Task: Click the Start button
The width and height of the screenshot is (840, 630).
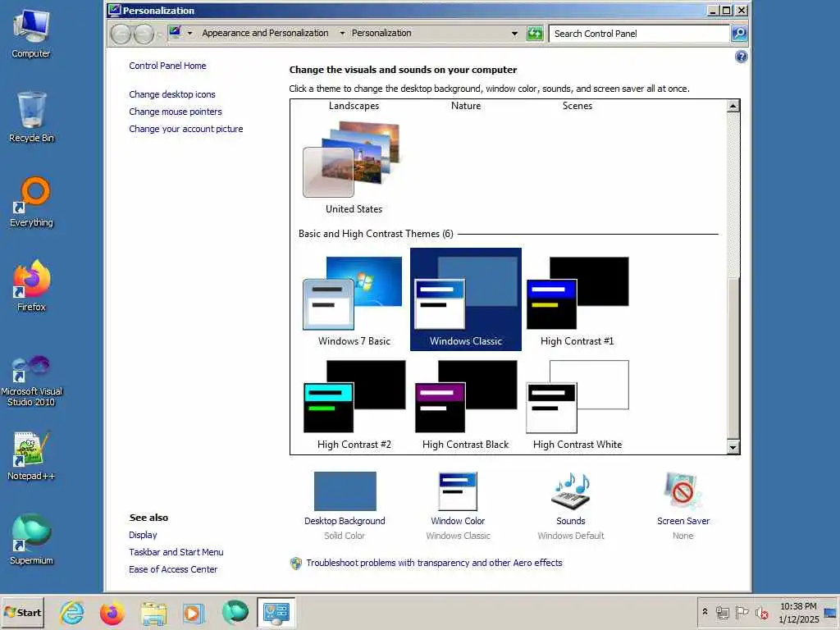Action: (x=22, y=613)
